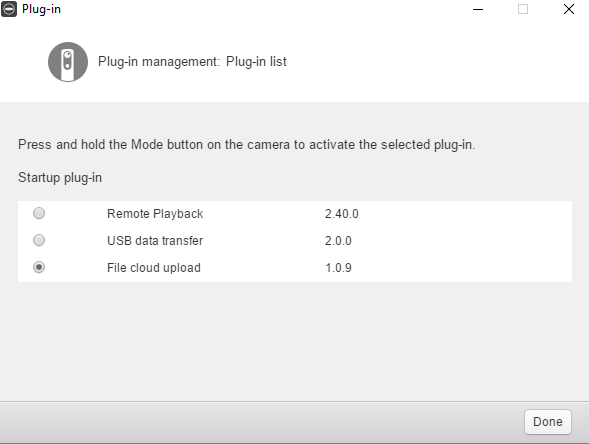Click the Plug-in app icon in title bar
Screen dimensions: 589x444
(x=9, y=9)
